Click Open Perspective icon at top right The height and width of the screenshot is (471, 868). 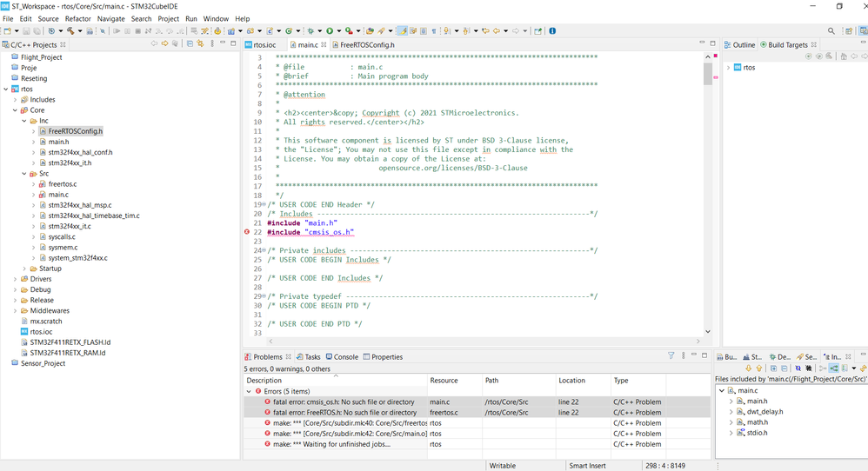click(x=849, y=31)
